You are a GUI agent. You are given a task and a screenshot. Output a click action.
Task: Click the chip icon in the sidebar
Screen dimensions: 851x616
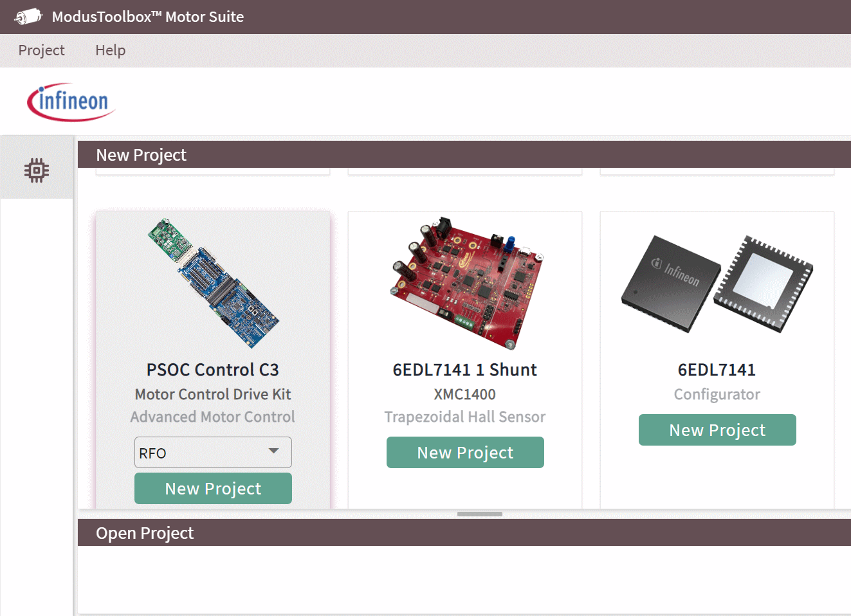tap(37, 170)
